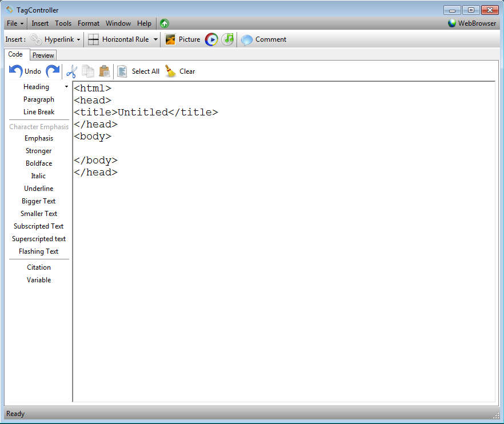Image resolution: width=504 pixels, height=424 pixels.
Task: Switch to the Code tab
Action: pyautogui.click(x=15, y=54)
